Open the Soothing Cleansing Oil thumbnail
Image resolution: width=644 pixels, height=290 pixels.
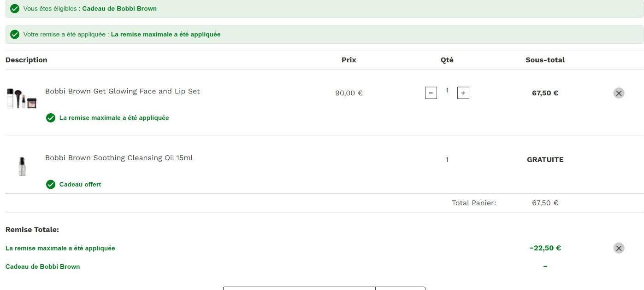22,166
